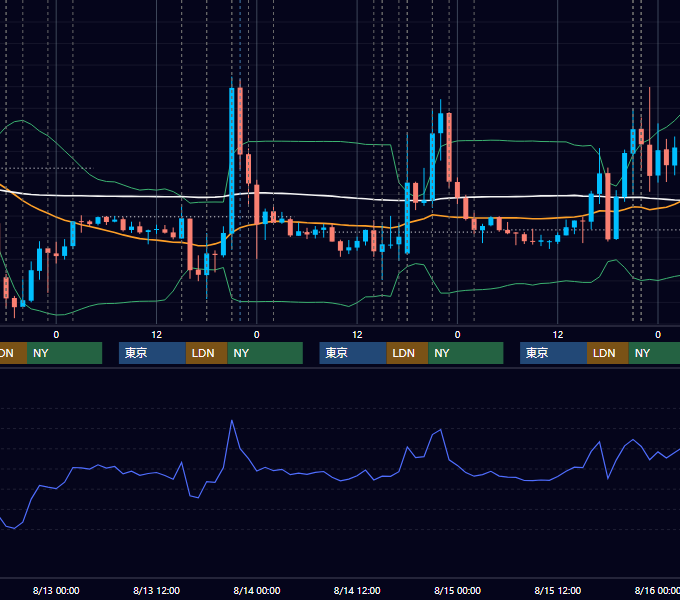Select the LDN session block on 8/13
Screen dimensions: 680x600
click(206, 353)
